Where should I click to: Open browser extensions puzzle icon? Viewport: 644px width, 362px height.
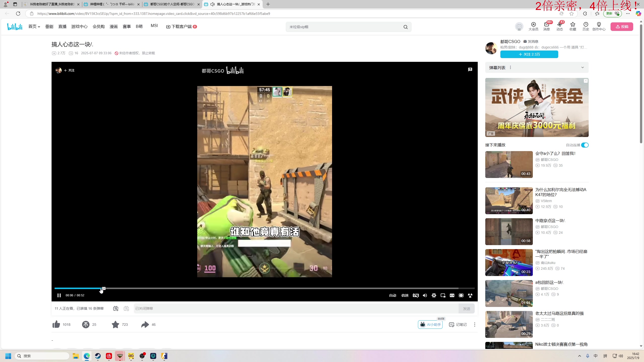coord(585,14)
